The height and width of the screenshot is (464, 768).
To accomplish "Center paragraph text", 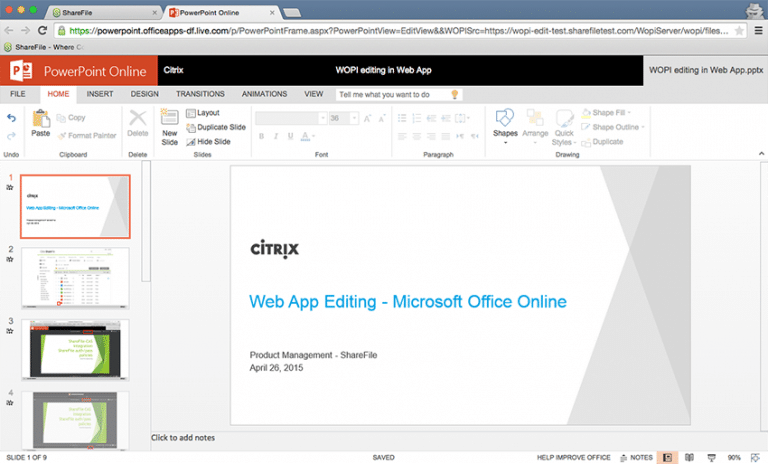I will tap(417, 136).
